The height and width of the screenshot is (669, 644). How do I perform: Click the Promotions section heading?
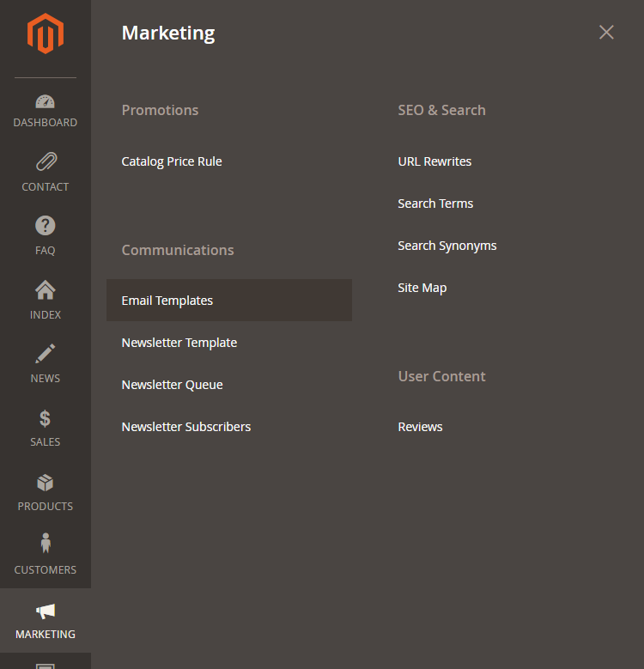coord(160,110)
